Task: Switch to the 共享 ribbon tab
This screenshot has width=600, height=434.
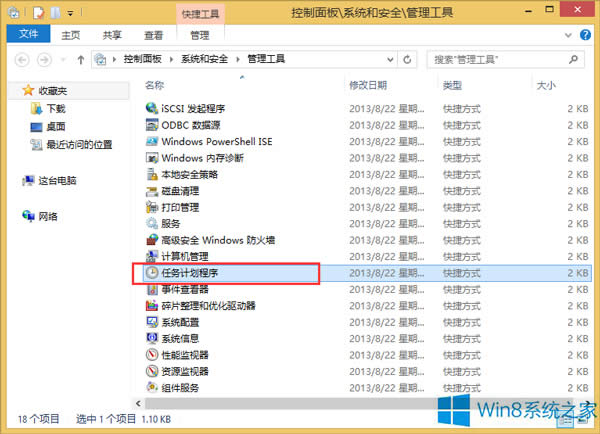Action: click(112, 35)
